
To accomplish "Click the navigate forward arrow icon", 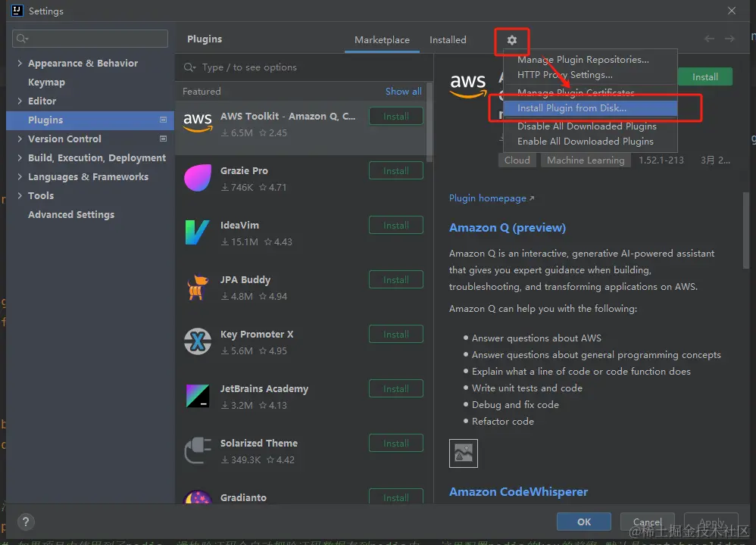I will point(729,39).
